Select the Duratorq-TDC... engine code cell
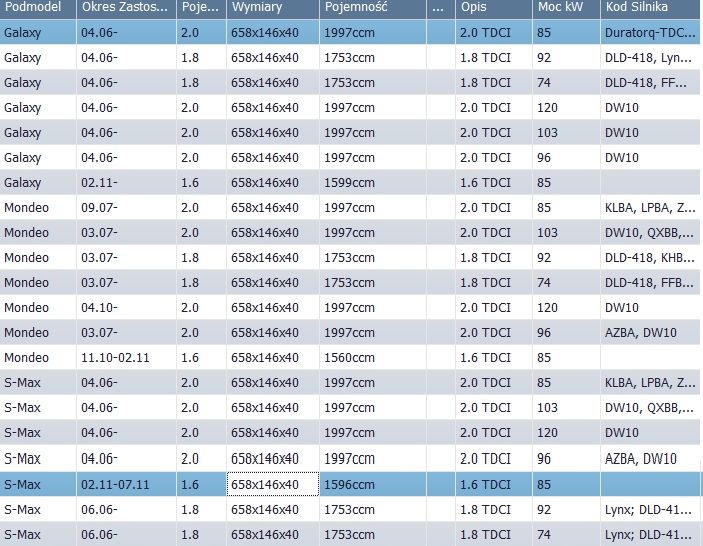This screenshot has height=546, width=703. 650,33
